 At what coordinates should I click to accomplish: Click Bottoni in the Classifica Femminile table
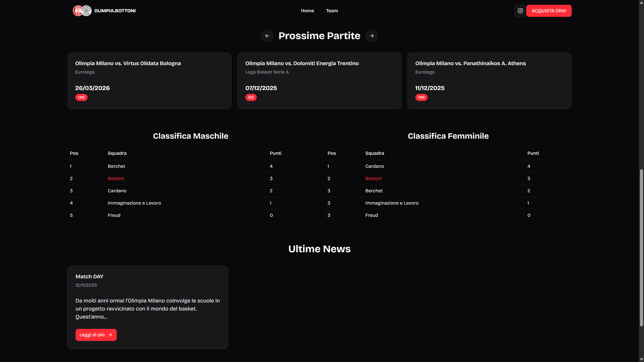pos(373,178)
